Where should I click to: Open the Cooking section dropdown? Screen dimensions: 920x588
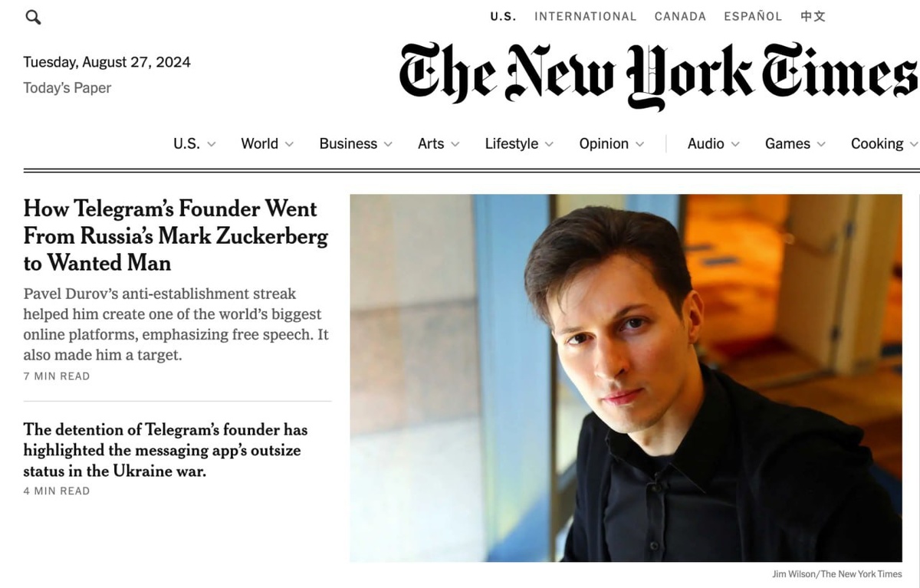point(884,143)
